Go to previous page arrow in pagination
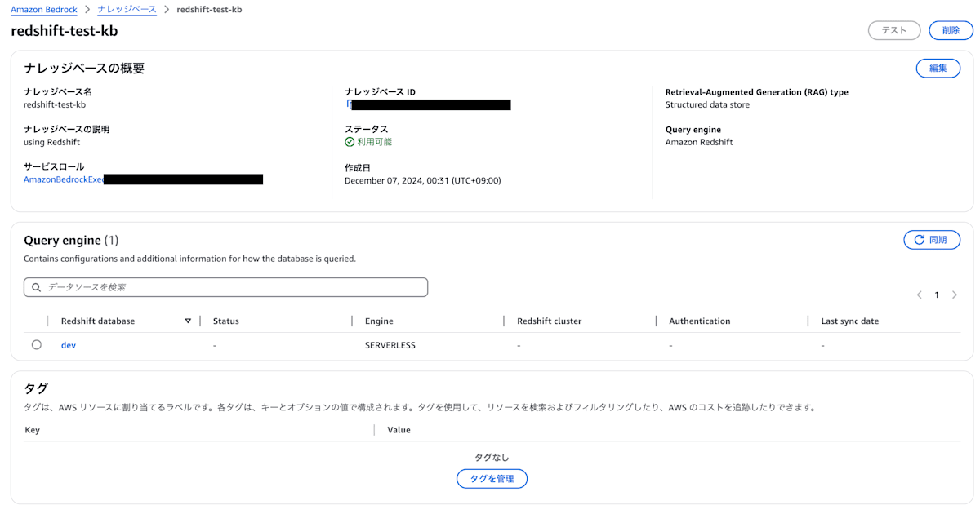The width and height of the screenshot is (980, 514). pyautogui.click(x=920, y=295)
